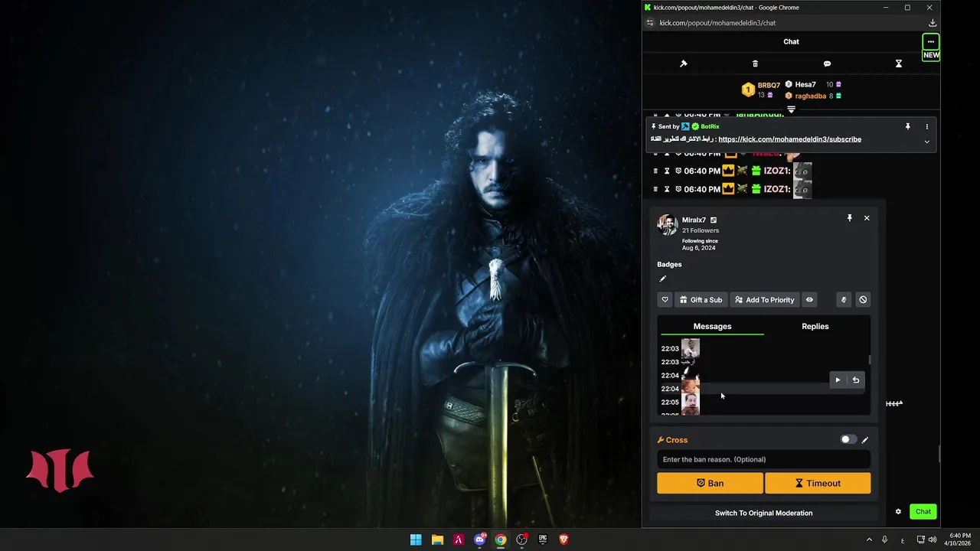Viewport: 980px width, 551px height.
Task: Focus the ban reason input field
Action: (763, 459)
